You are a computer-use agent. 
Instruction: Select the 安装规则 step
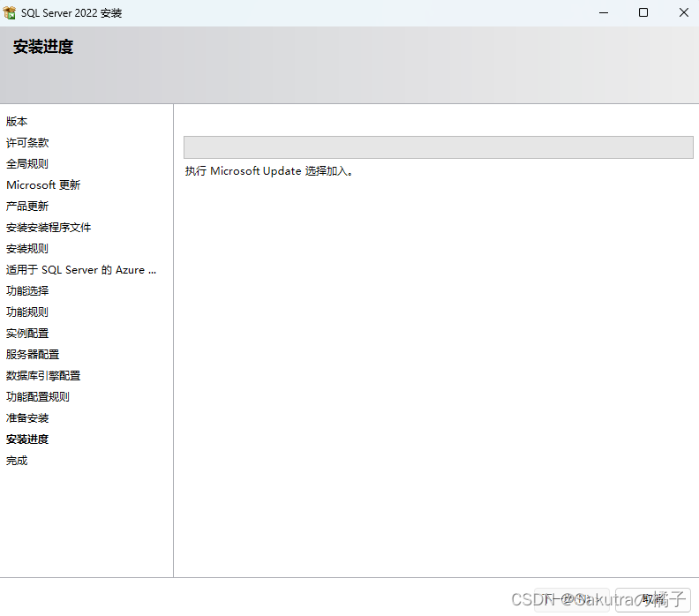pyautogui.click(x=27, y=248)
